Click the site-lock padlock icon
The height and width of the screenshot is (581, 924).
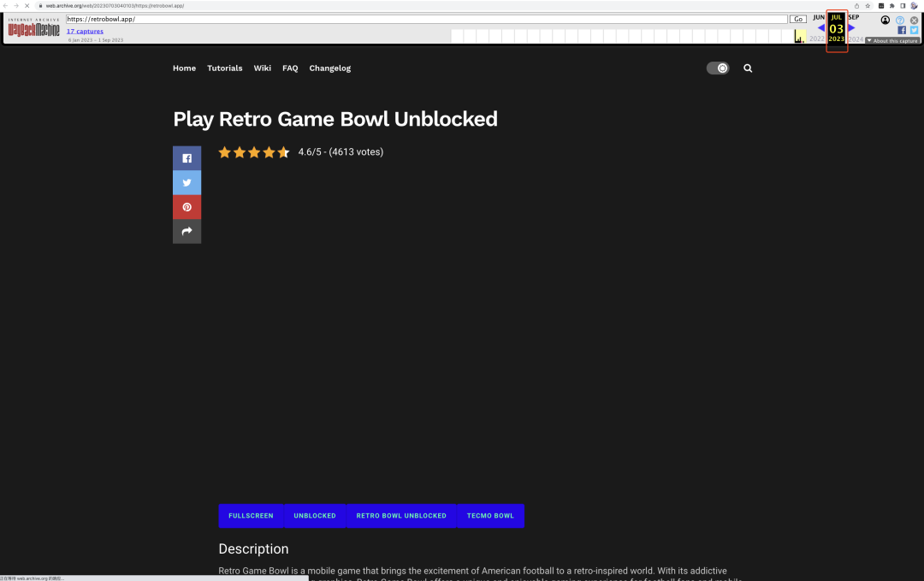[x=40, y=5]
